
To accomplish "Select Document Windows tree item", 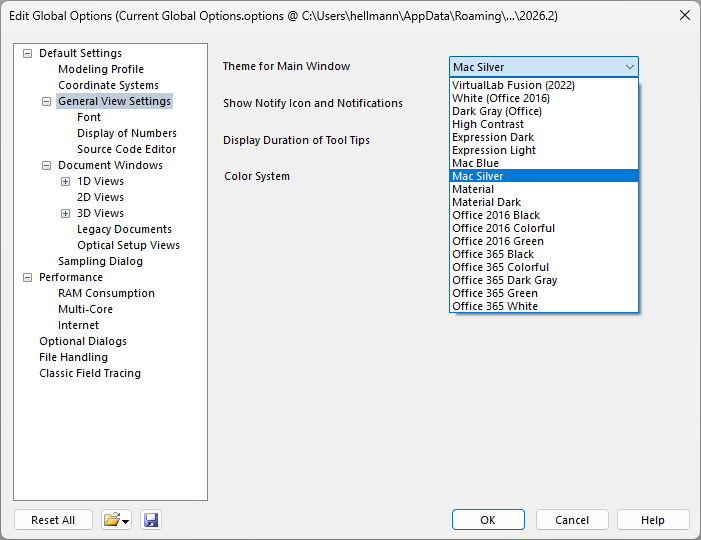I will pos(110,165).
